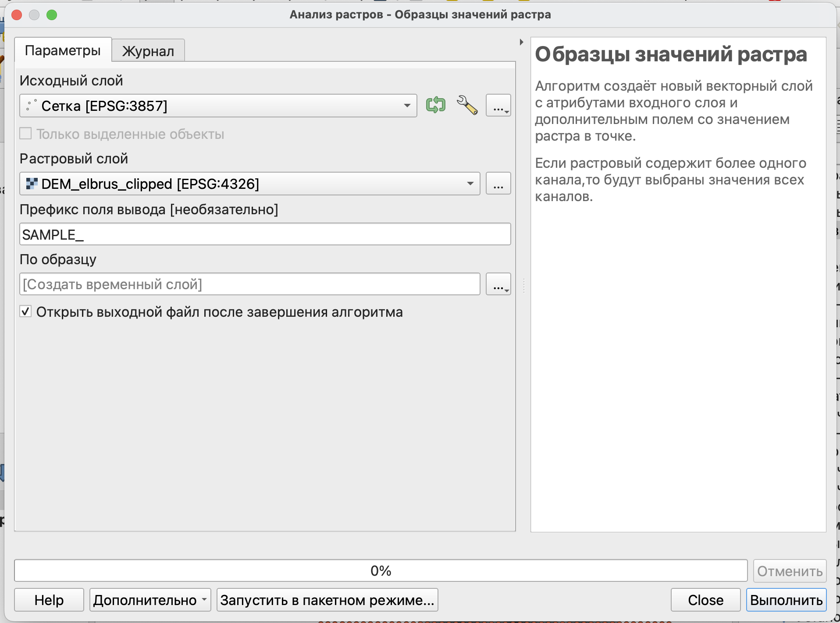The width and height of the screenshot is (840, 623).
Task: Toggle Только выделенные объекты checkbox
Action: [26, 134]
